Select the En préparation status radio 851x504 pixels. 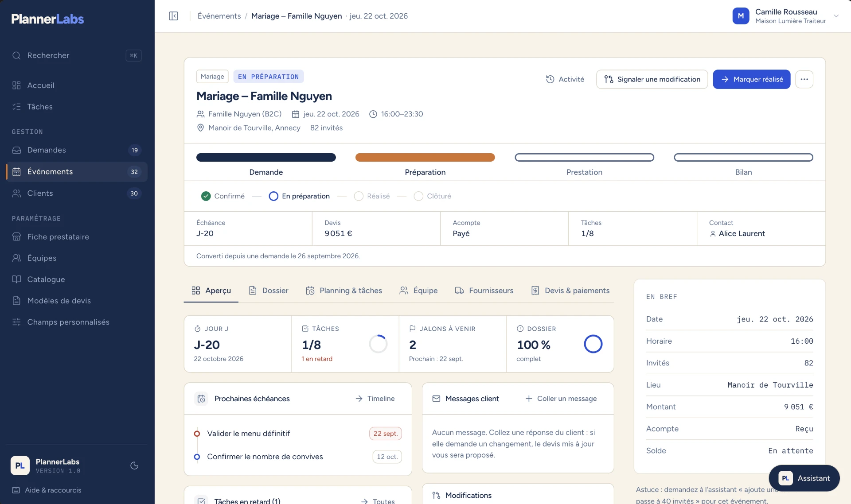pyautogui.click(x=273, y=196)
